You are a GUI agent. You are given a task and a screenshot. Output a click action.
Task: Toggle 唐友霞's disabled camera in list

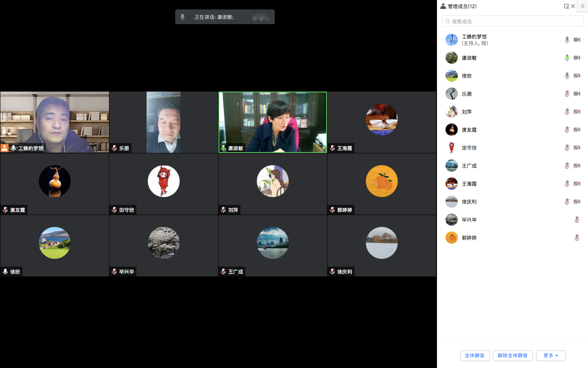[577, 130]
